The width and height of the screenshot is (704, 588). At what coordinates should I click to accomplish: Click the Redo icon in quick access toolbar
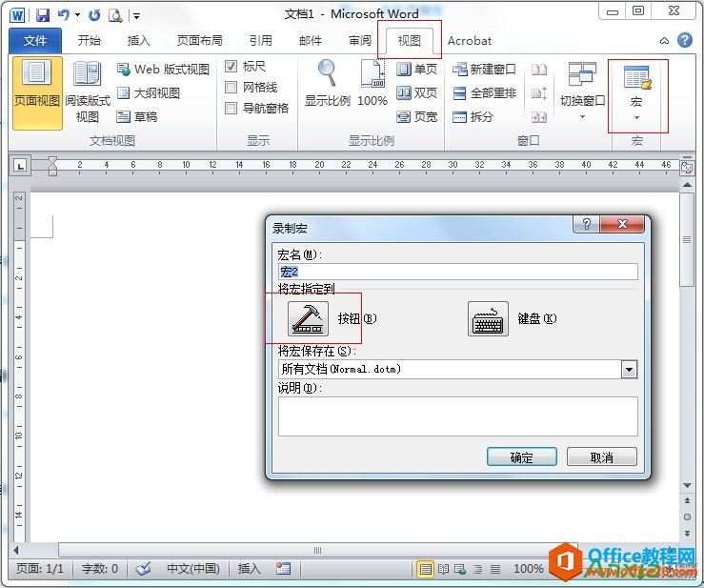point(94,15)
